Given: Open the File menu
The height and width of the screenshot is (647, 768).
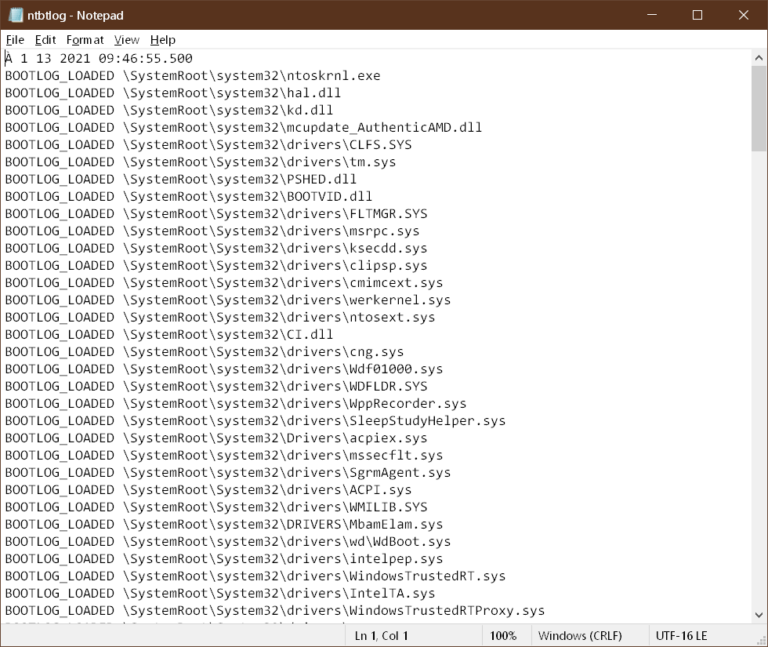Looking at the screenshot, I should click(x=15, y=40).
